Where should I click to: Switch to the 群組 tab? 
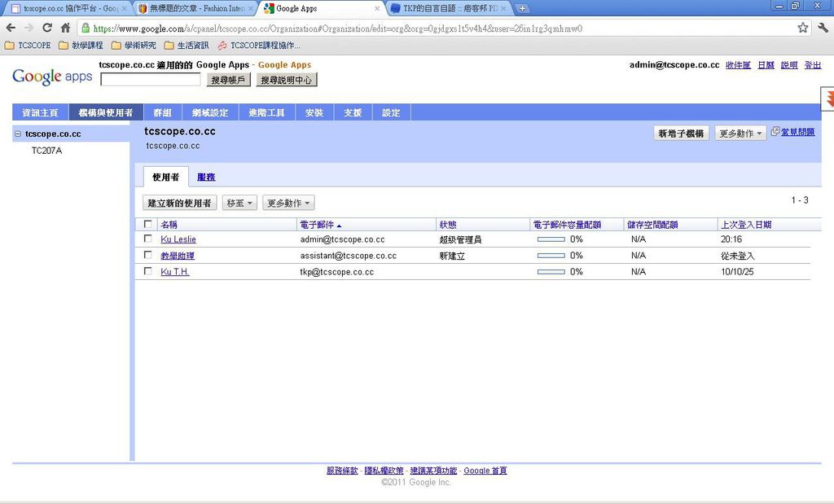pyautogui.click(x=162, y=112)
